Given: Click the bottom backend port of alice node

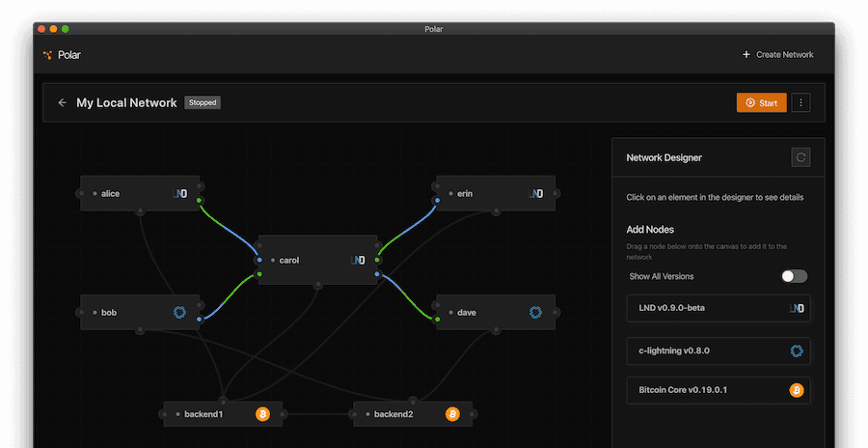Looking at the screenshot, I should coord(140,211).
